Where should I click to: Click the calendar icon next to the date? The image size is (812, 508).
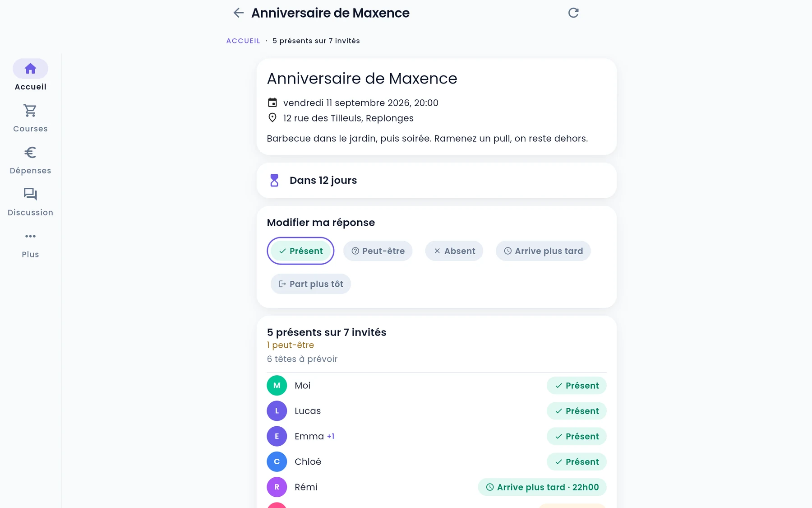pos(272,103)
